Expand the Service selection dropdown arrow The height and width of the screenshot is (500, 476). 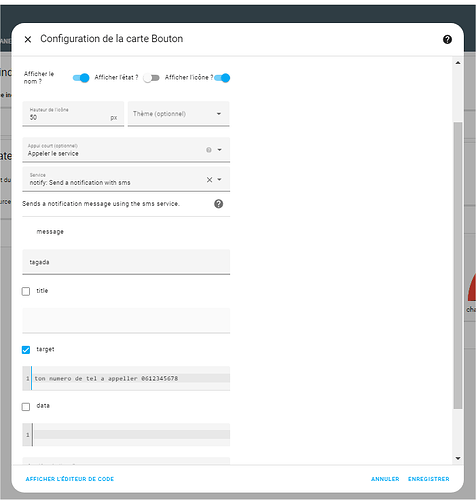pos(220,179)
